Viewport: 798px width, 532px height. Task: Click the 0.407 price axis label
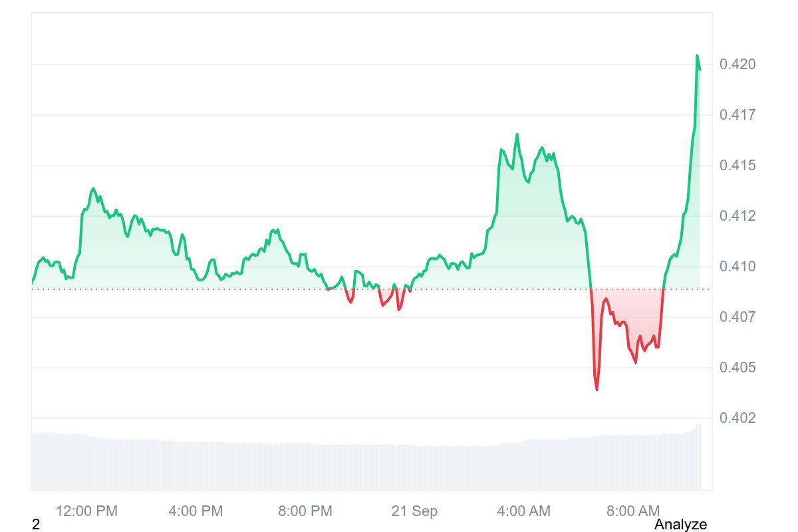point(737,317)
